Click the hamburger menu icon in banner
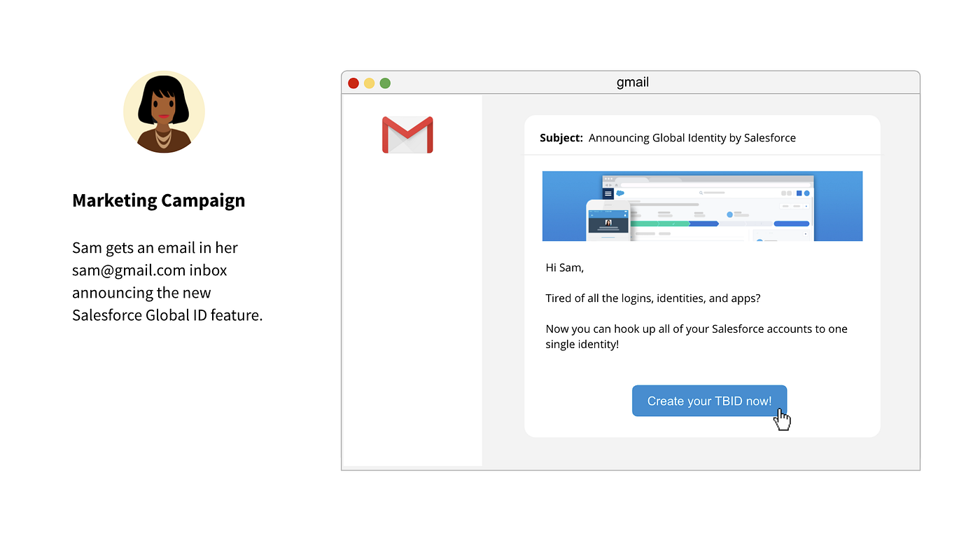This screenshot has height=552, width=980. (608, 193)
